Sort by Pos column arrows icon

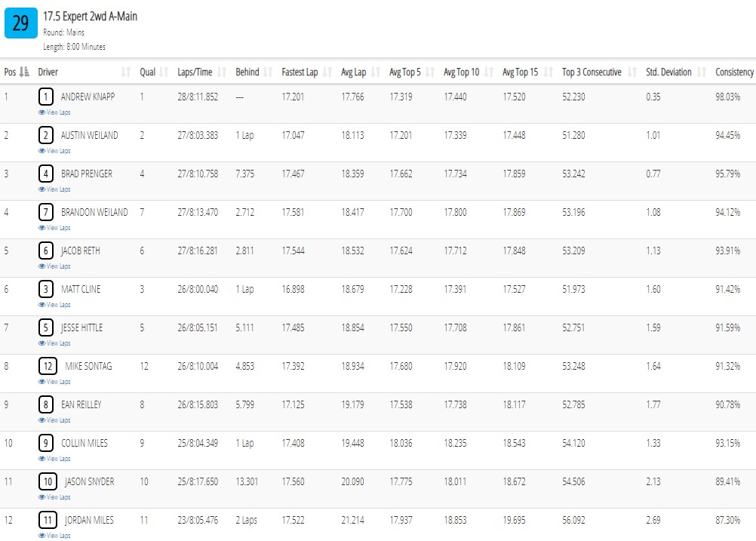(x=24, y=72)
